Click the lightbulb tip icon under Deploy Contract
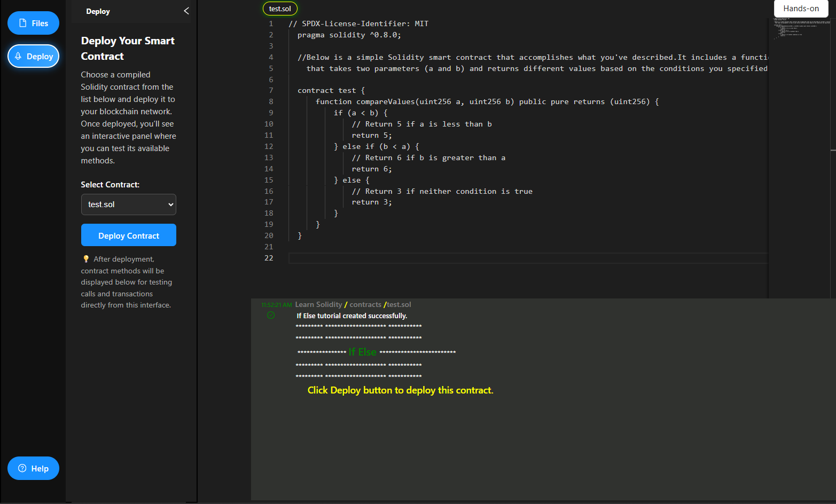The height and width of the screenshot is (504, 836). pos(86,259)
